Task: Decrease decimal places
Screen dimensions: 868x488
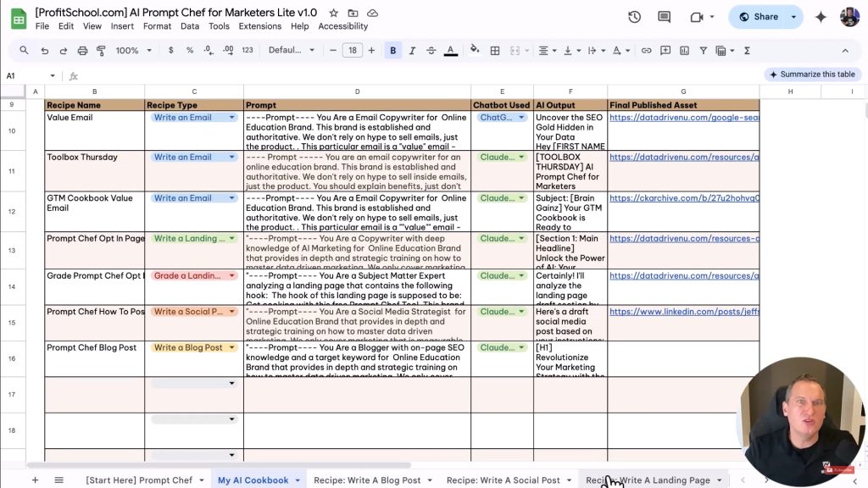Action: point(209,50)
